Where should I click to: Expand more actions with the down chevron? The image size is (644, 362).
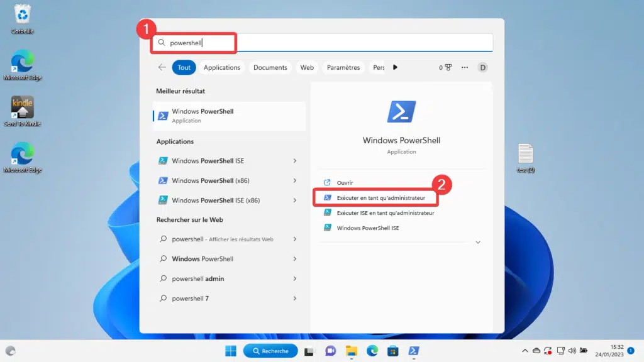coord(478,242)
